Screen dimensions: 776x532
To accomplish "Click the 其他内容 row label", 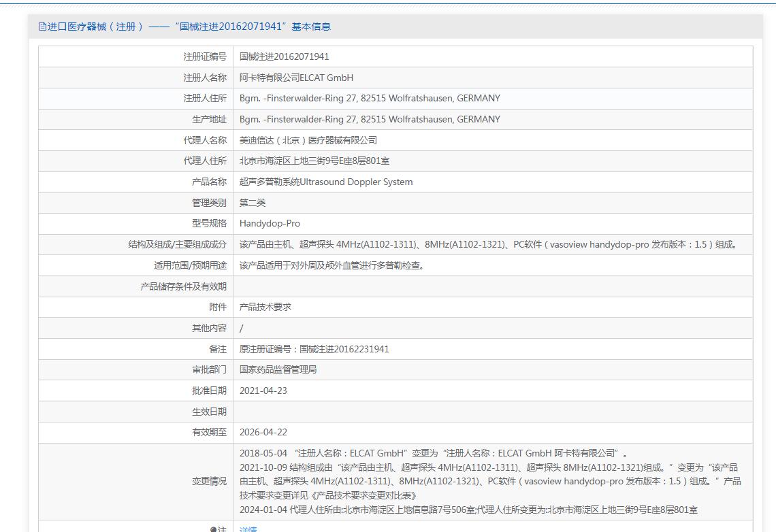I will [x=210, y=329].
